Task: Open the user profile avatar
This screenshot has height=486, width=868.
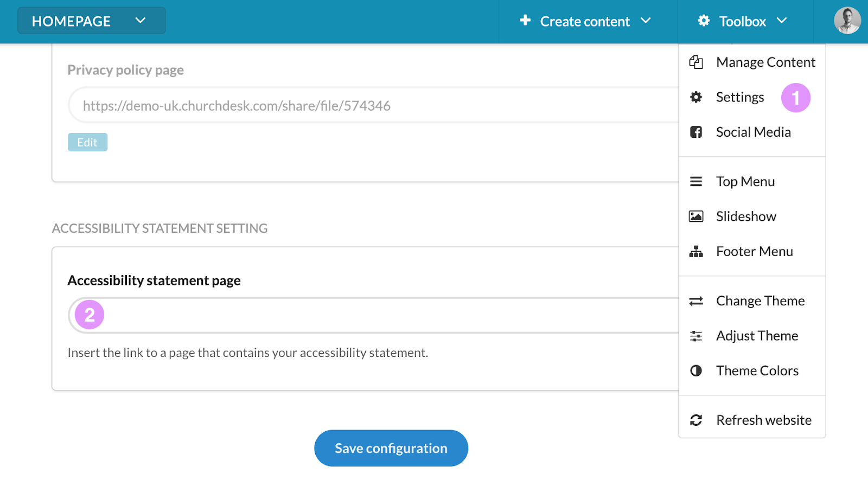Action: (x=847, y=21)
